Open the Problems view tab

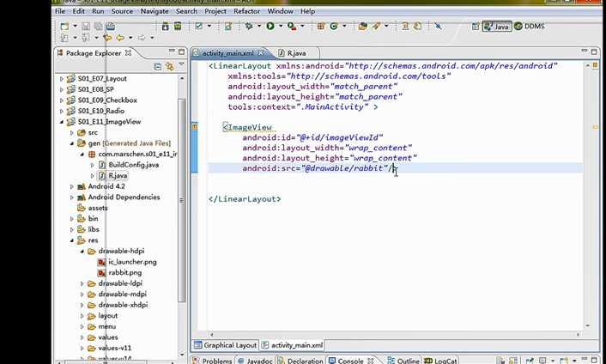pos(216,361)
